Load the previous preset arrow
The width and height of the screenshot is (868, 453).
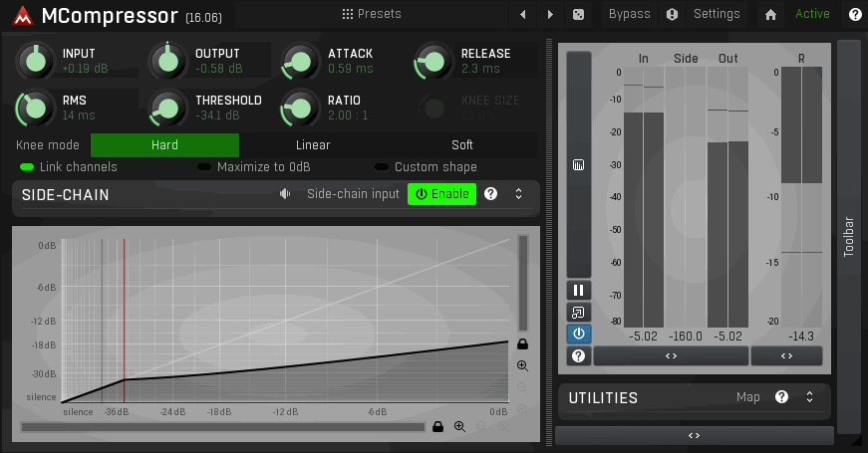[x=523, y=14]
